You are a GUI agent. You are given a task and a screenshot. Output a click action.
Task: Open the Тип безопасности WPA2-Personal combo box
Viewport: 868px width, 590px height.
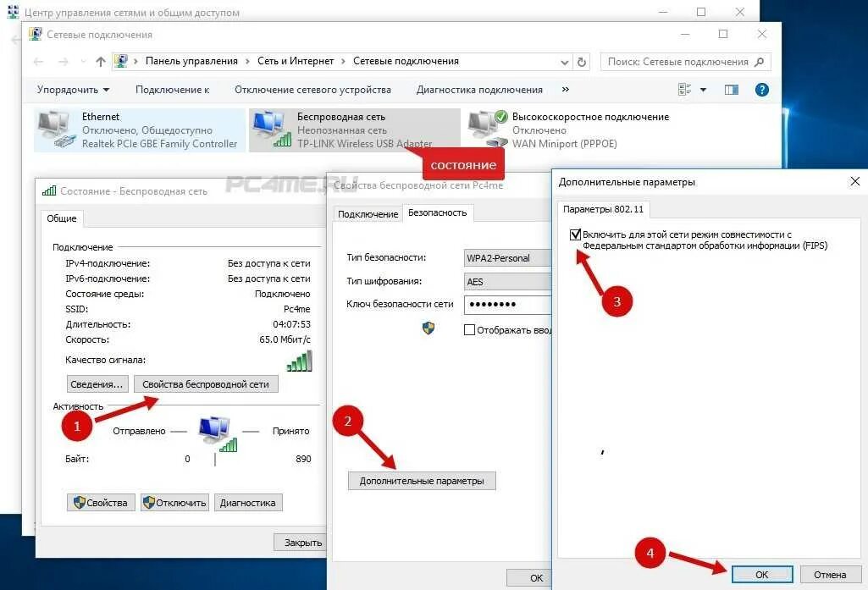pos(507,258)
